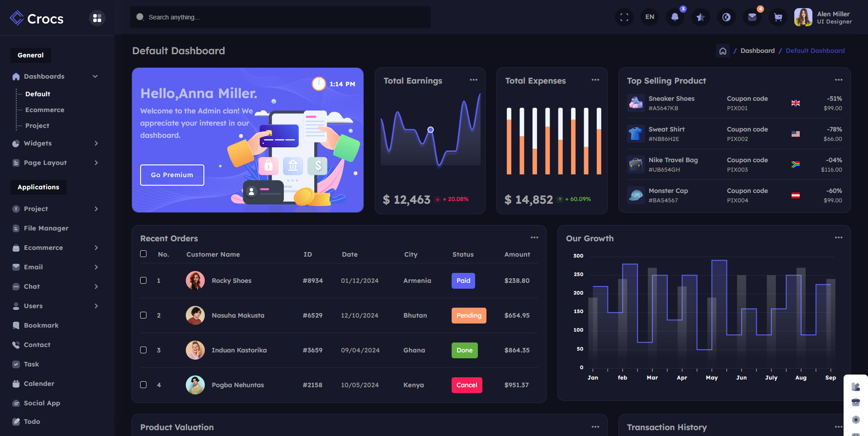This screenshot has height=436, width=868.
Task: Click the data point on Total Earnings chart
Action: [x=430, y=130]
